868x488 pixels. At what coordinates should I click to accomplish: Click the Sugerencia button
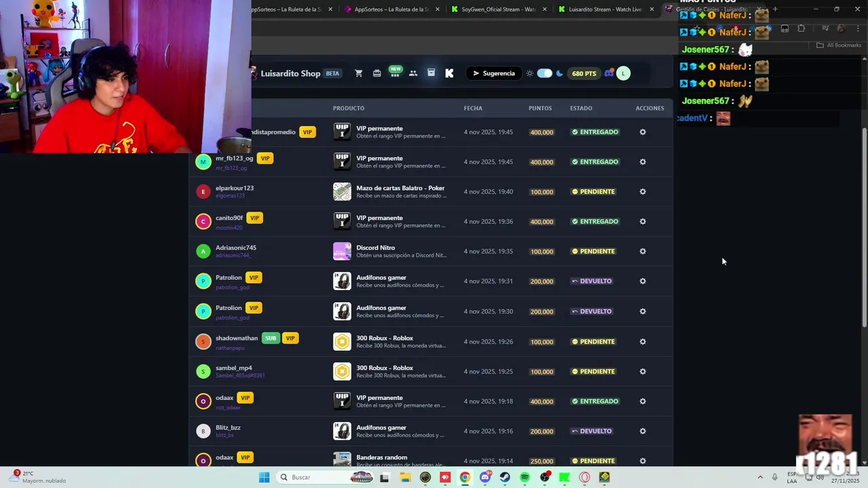point(494,73)
